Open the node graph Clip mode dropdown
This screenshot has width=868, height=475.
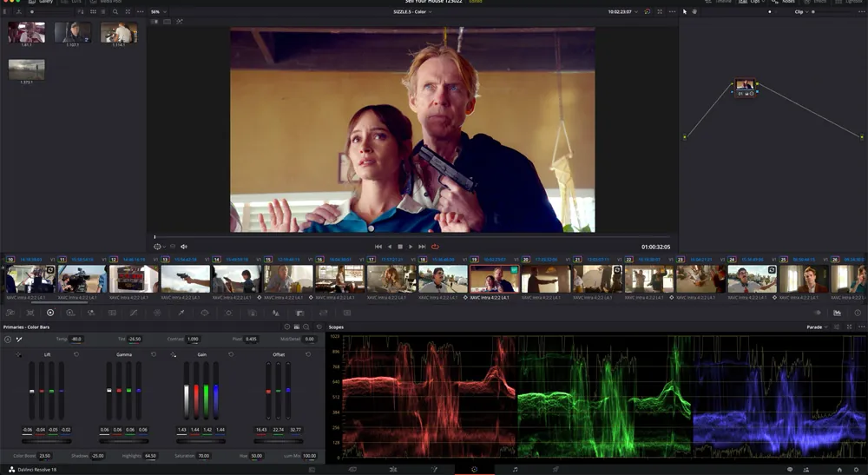(801, 11)
